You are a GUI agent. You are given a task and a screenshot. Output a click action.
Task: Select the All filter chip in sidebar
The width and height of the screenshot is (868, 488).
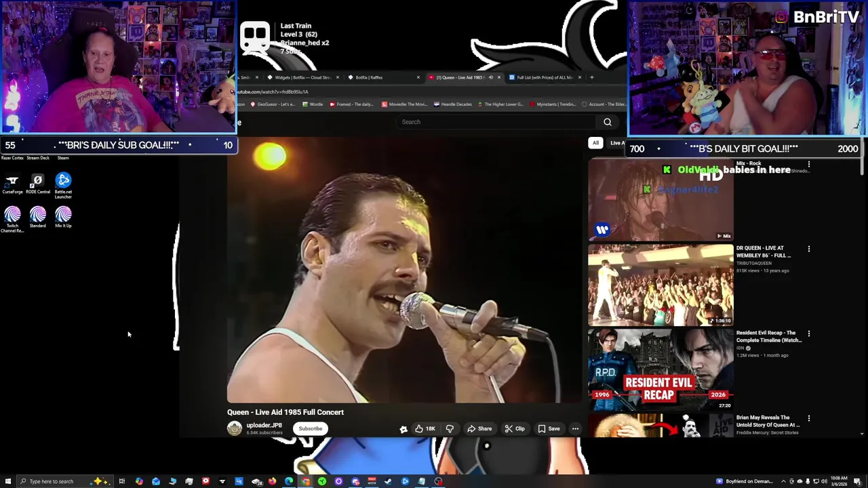[595, 143]
